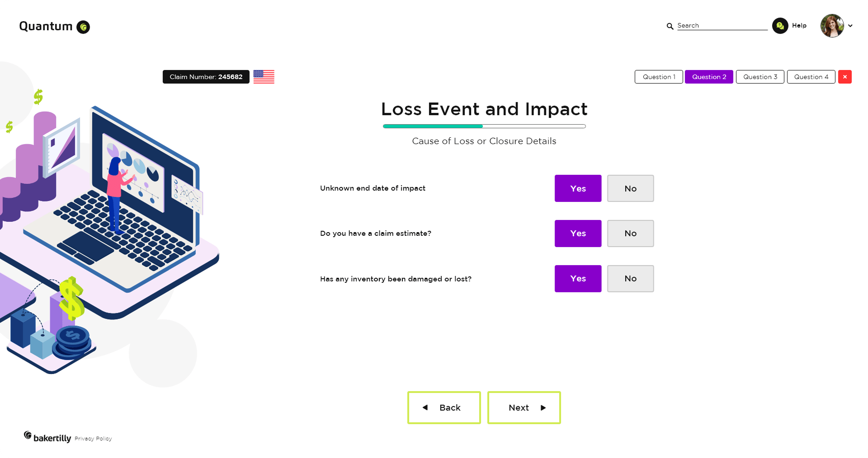This screenshot has height=458, width=868.
Task: Click the user profile avatar
Action: (x=832, y=26)
